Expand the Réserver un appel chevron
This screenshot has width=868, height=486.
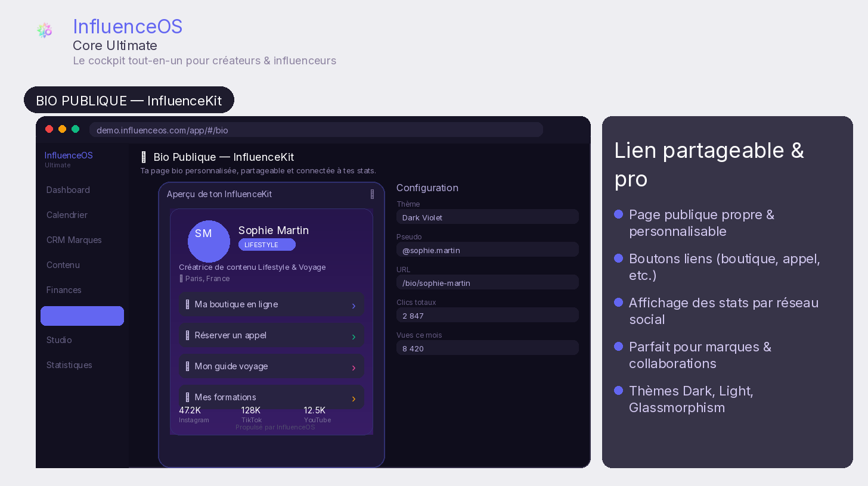pyautogui.click(x=354, y=337)
